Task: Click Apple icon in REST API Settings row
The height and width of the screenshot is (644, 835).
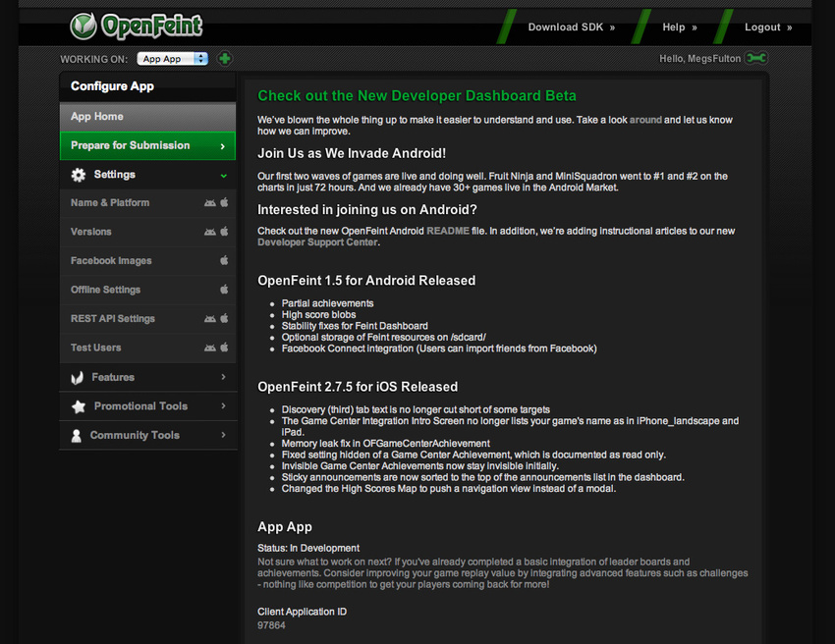Action: [x=224, y=318]
